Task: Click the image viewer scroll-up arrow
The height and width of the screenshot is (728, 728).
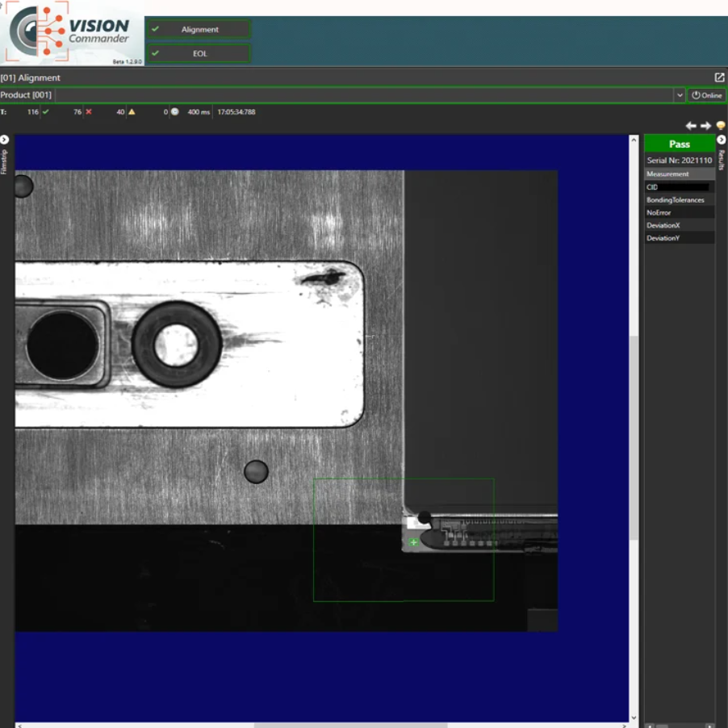Action: 634,140
